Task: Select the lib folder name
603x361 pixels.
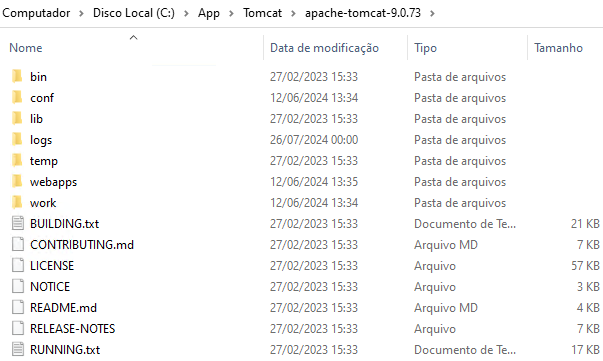Action: coord(37,118)
